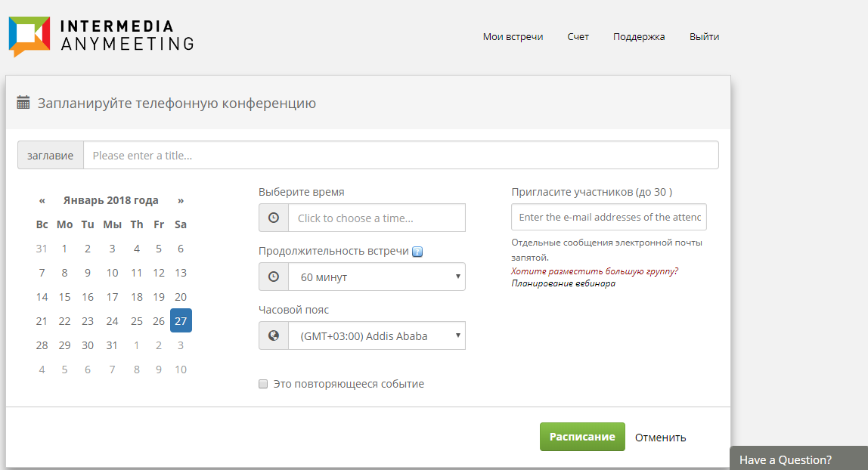Expand the 60 минут duration dropdown
This screenshot has height=470, width=868.
[x=377, y=277]
